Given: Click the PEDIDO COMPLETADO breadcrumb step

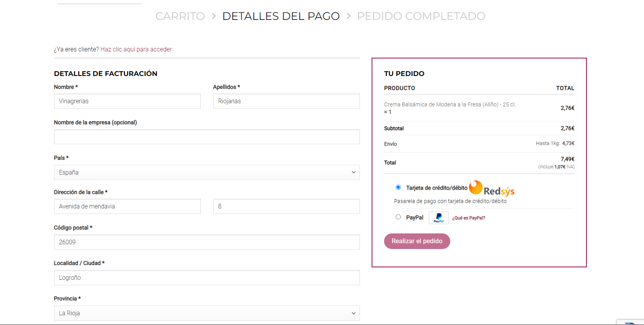Looking at the screenshot, I should (x=421, y=16).
